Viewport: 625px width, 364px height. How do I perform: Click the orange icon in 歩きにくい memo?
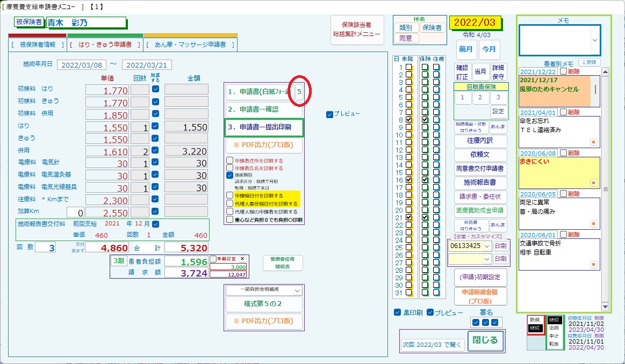click(x=593, y=183)
